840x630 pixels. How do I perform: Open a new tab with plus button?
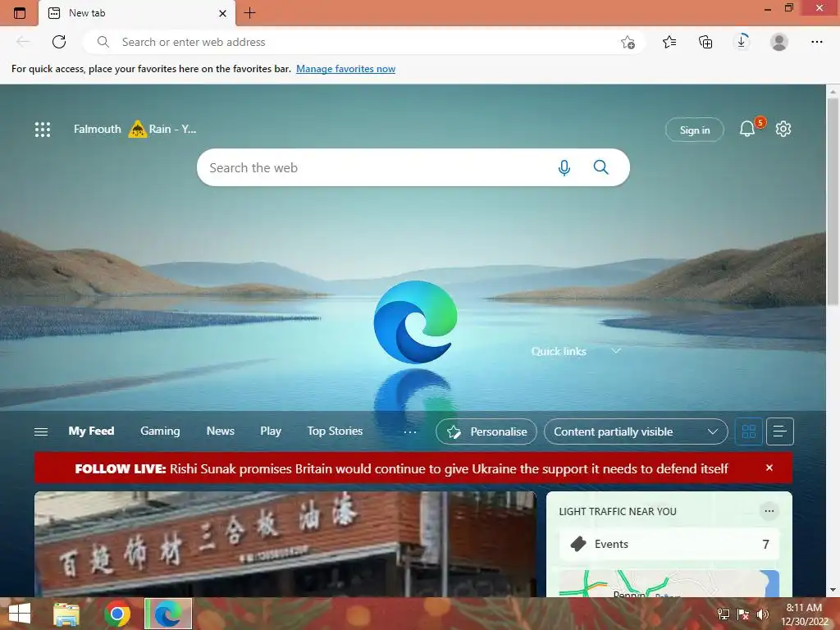pos(249,13)
